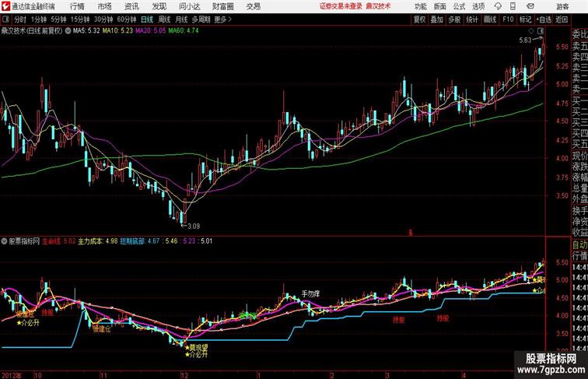This screenshot has height=379, width=588.
Task: Click the 返回 back button
Action: (562, 19)
